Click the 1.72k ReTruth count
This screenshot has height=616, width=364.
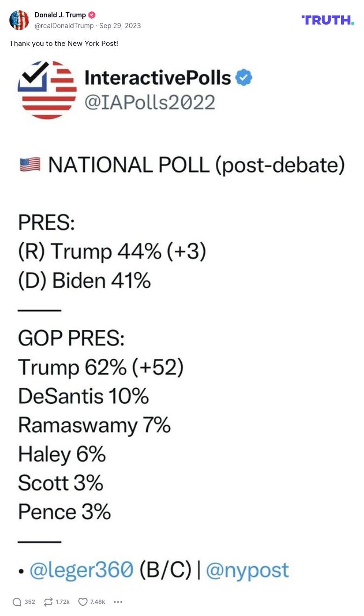click(x=63, y=602)
